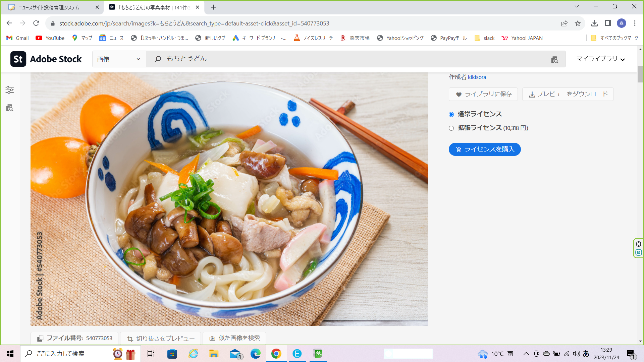Click the もちとうどん search input field
The width and height of the screenshot is (644, 362).
click(356, 59)
